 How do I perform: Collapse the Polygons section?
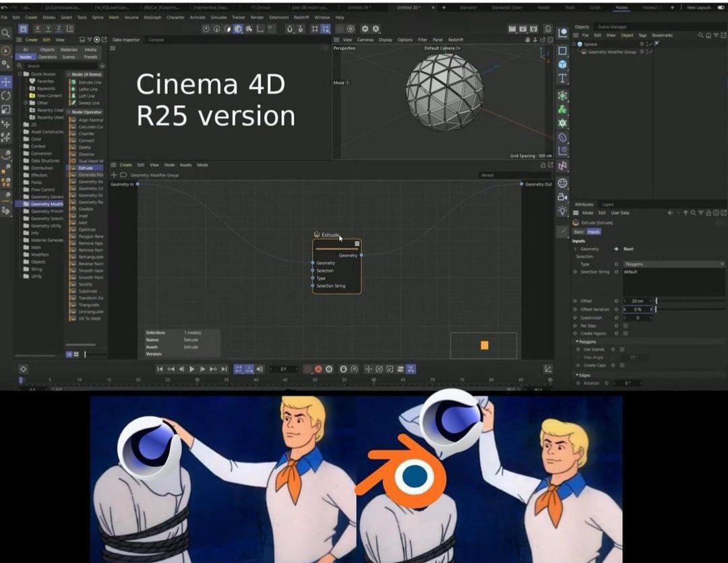[x=577, y=341]
